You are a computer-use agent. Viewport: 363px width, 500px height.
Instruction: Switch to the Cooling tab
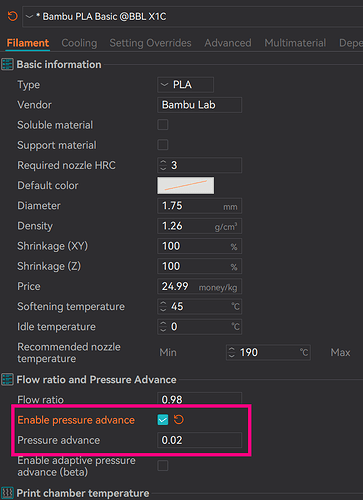tap(79, 43)
